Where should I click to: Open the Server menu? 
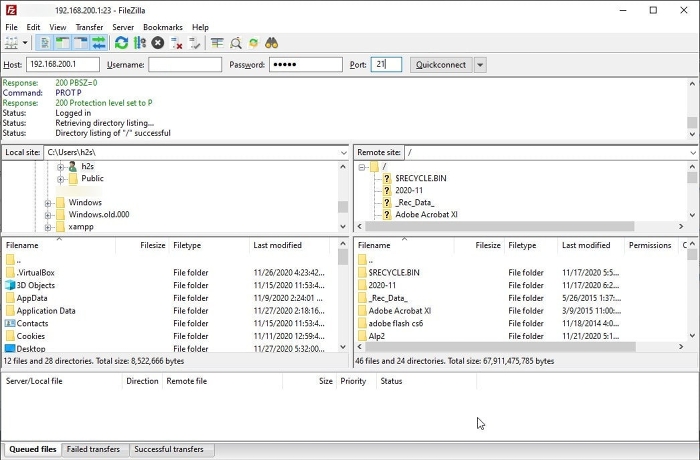(x=123, y=27)
